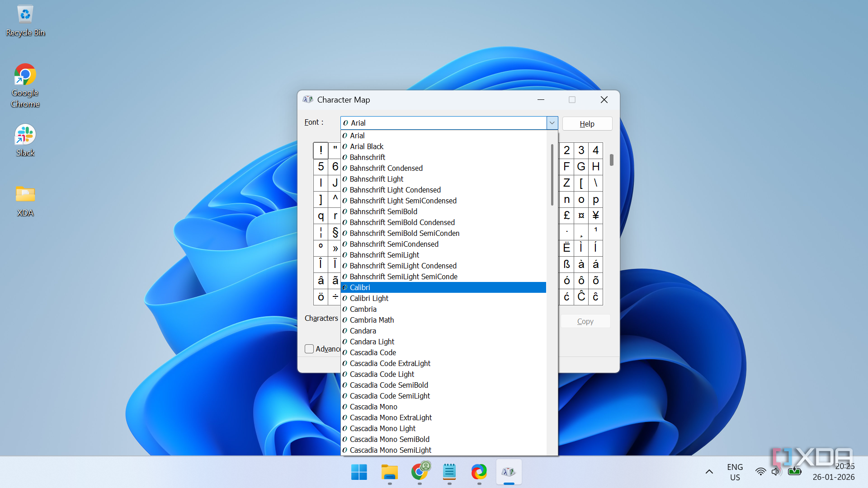Screen dimensions: 868x488
Task: Select the Cambria Math font
Action: tap(443, 320)
